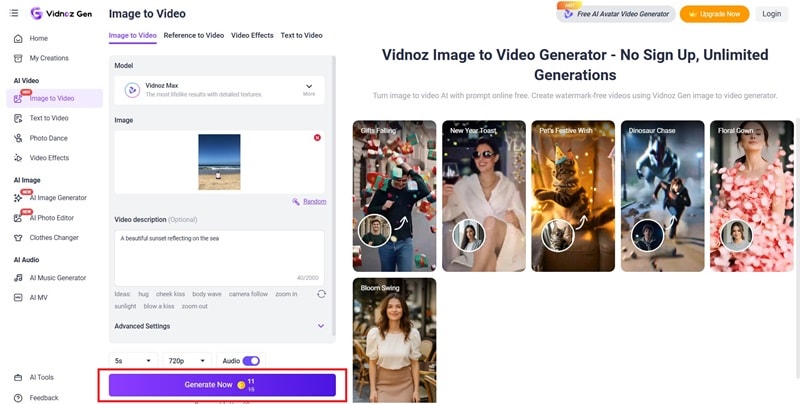Open Photo Dance tool
The height and width of the screenshot is (404, 800).
tap(48, 138)
